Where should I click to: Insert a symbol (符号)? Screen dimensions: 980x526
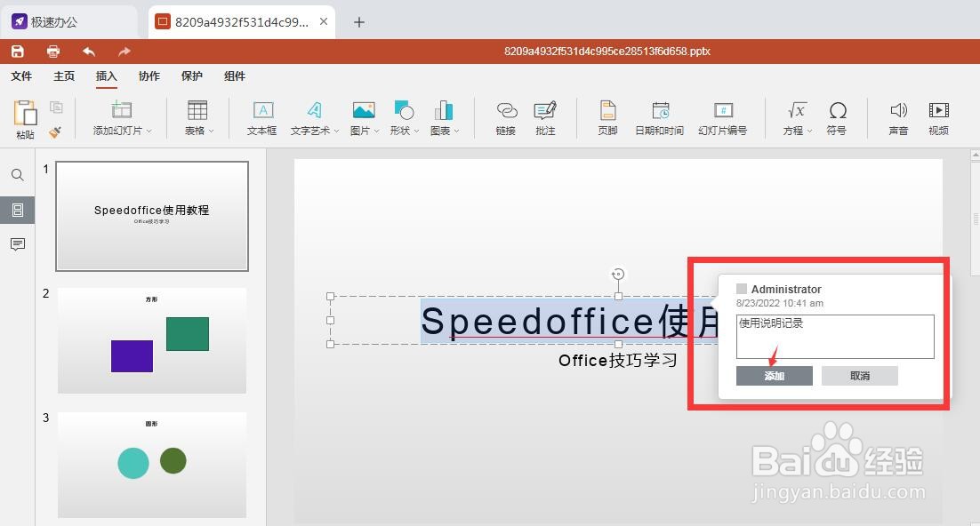(x=837, y=117)
